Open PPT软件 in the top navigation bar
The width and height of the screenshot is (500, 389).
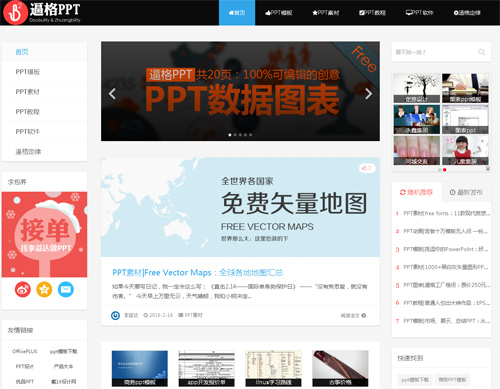[x=419, y=13]
